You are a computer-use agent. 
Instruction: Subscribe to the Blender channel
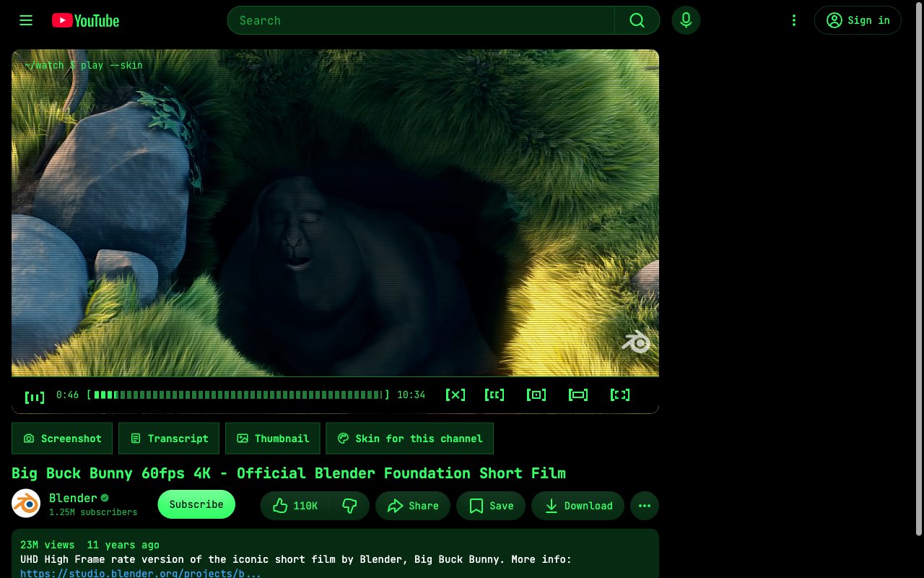point(196,504)
